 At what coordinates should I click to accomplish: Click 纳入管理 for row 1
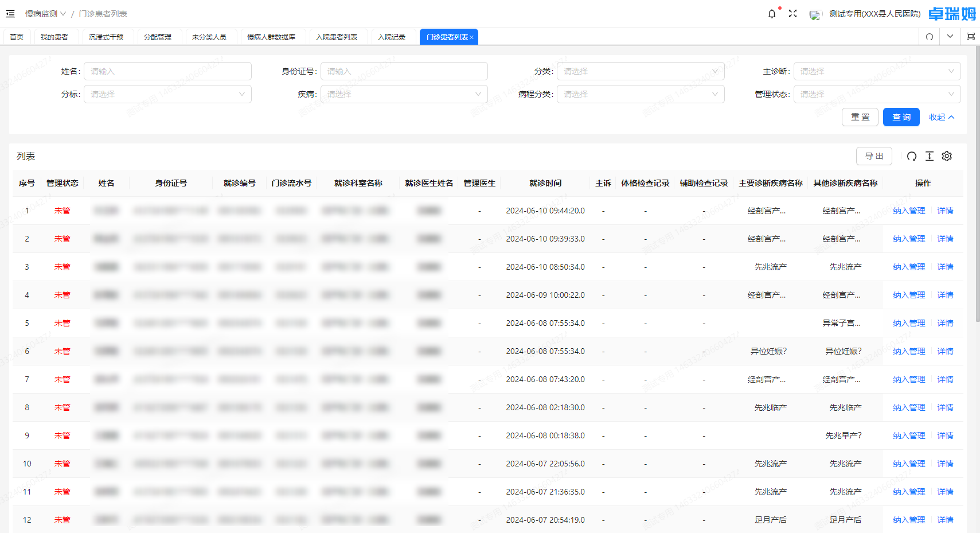909,211
